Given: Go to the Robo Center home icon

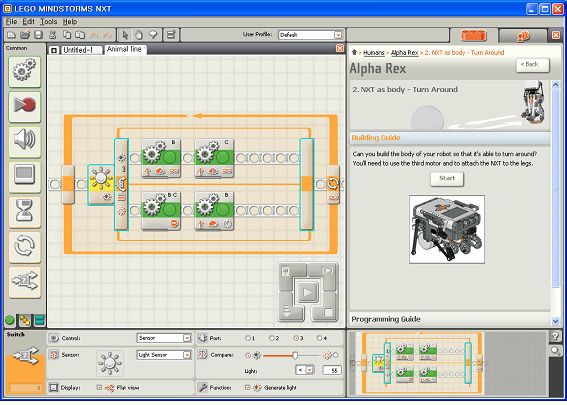Looking at the screenshot, I should coord(354,52).
